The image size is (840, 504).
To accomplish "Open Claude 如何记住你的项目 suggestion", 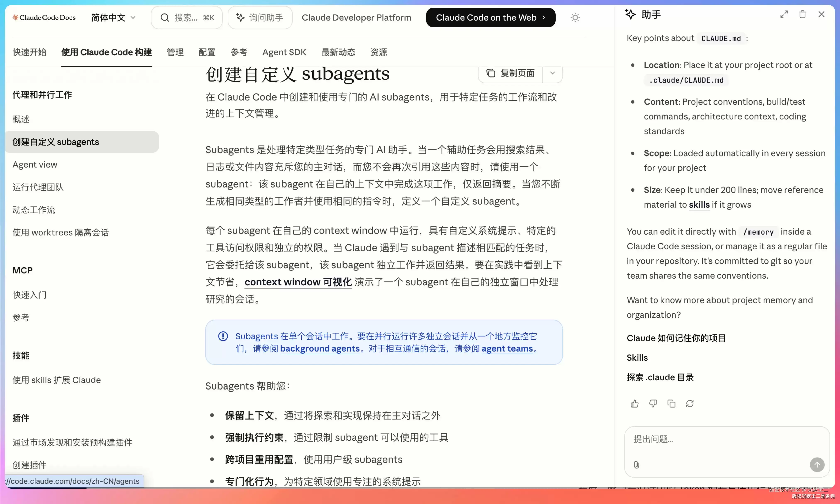I will coord(676,338).
